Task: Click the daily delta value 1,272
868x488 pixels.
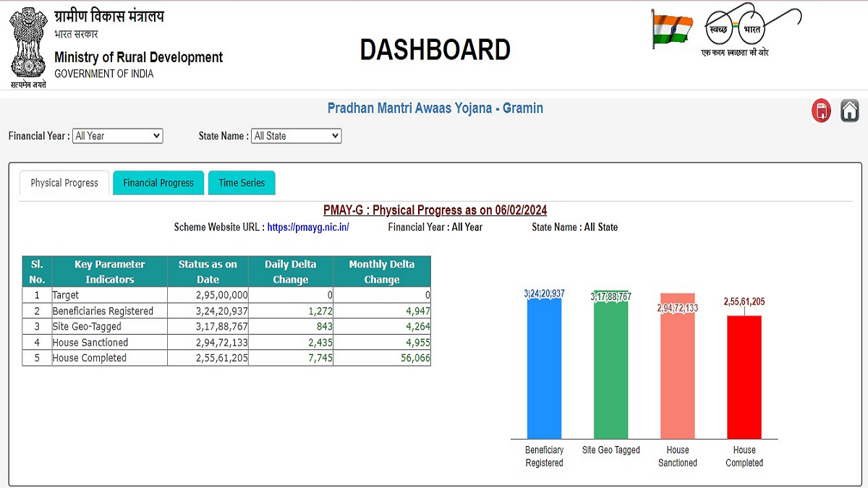Action: pyautogui.click(x=320, y=311)
